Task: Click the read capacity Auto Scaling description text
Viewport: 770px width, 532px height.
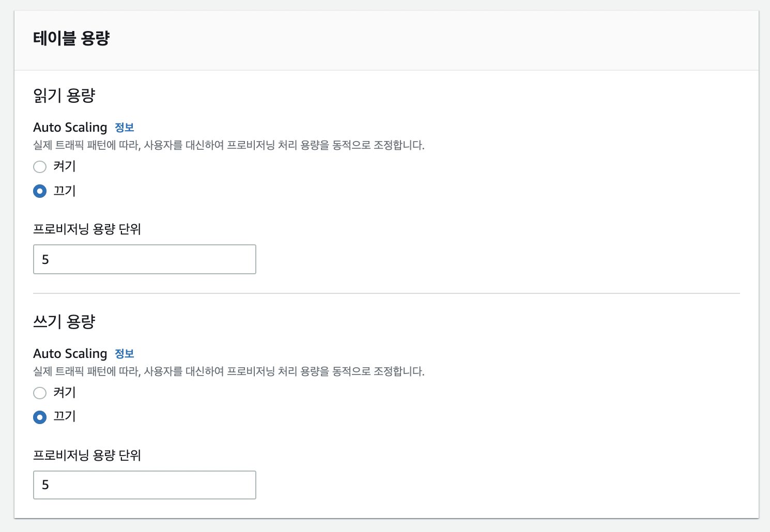Action: (227, 145)
